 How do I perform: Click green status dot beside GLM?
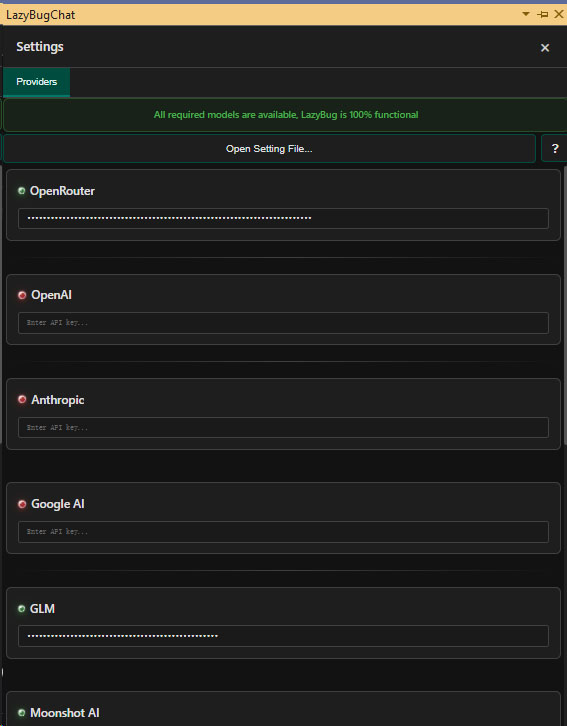pyautogui.click(x=21, y=608)
